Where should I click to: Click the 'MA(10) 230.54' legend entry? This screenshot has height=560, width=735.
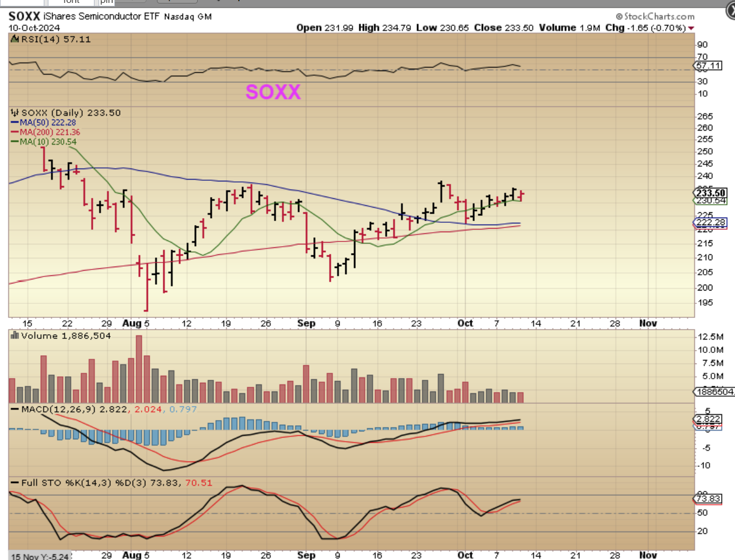click(x=48, y=142)
